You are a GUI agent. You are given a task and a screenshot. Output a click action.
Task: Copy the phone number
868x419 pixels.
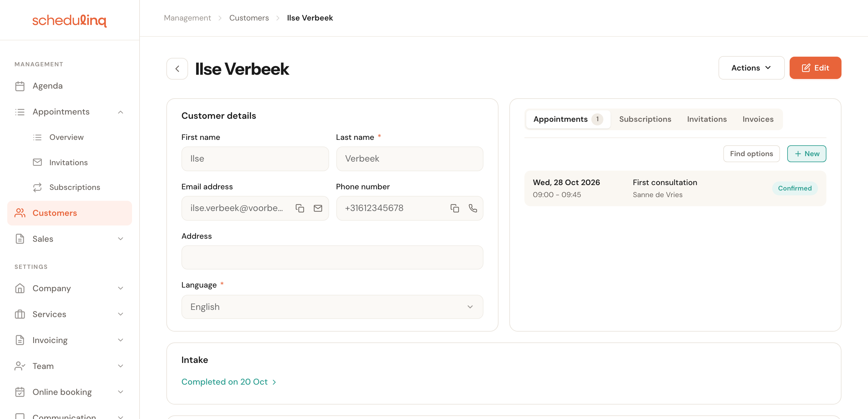tap(454, 208)
